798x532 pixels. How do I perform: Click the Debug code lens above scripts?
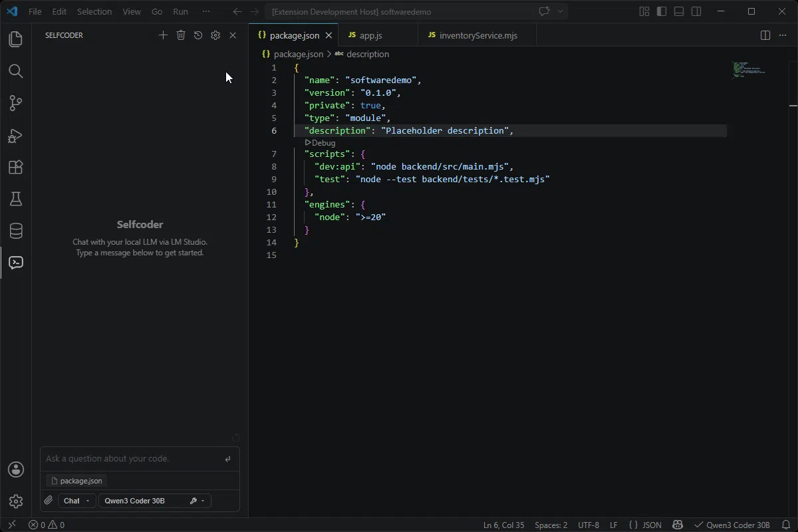tap(320, 143)
